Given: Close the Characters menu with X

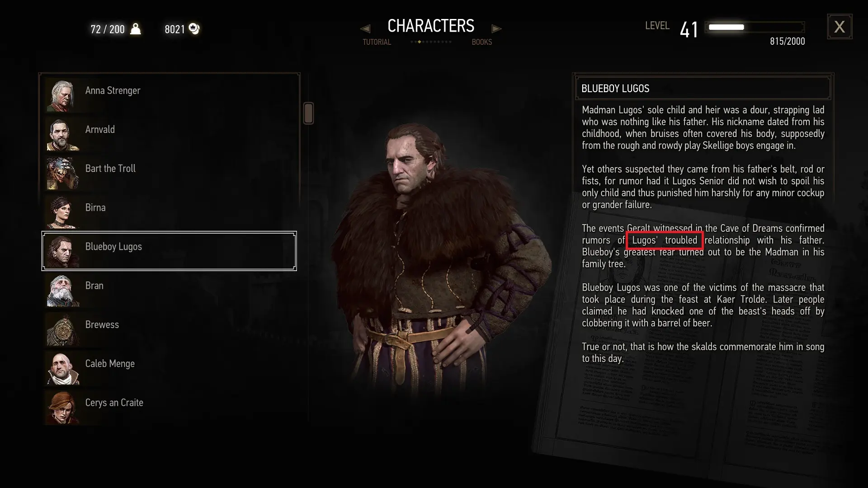Looking at the screenshot, I should pos(840,27).
